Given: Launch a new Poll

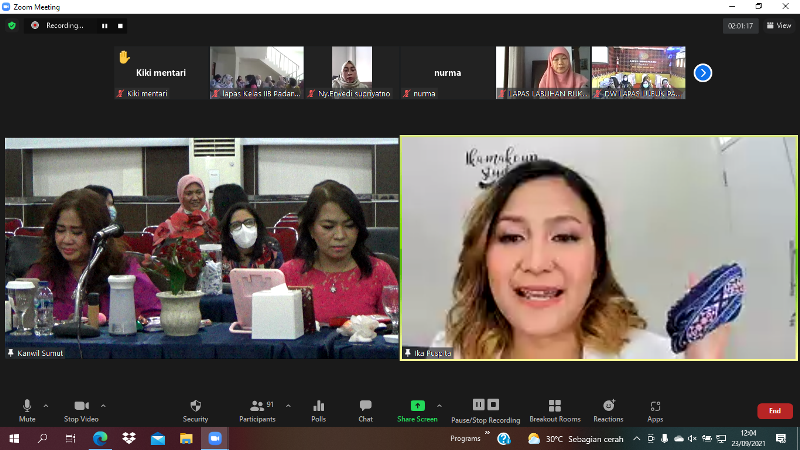Looking at the screenshot, I should [318, 409].
